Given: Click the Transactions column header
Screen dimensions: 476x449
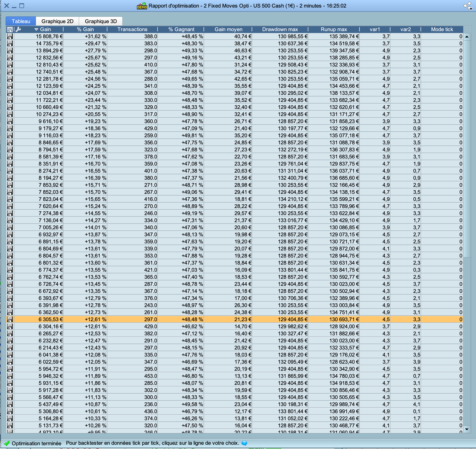Looking at the screenshot, I should (132, 29).
